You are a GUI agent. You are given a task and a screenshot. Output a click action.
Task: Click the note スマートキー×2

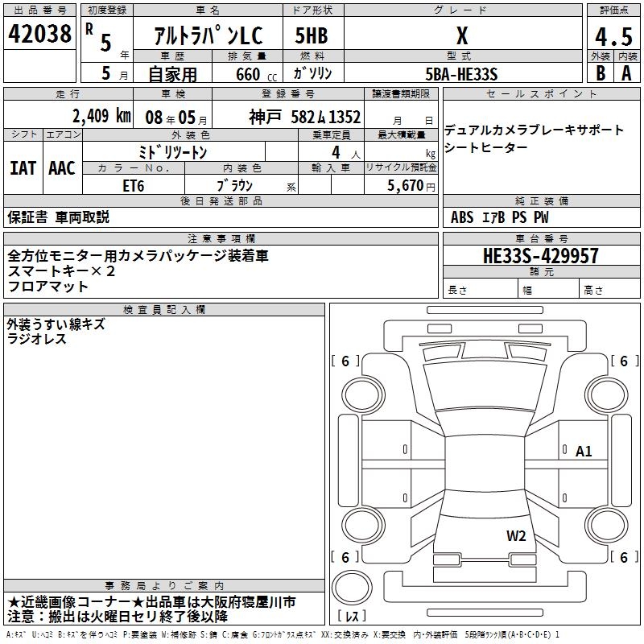click(x=62, y=271)
